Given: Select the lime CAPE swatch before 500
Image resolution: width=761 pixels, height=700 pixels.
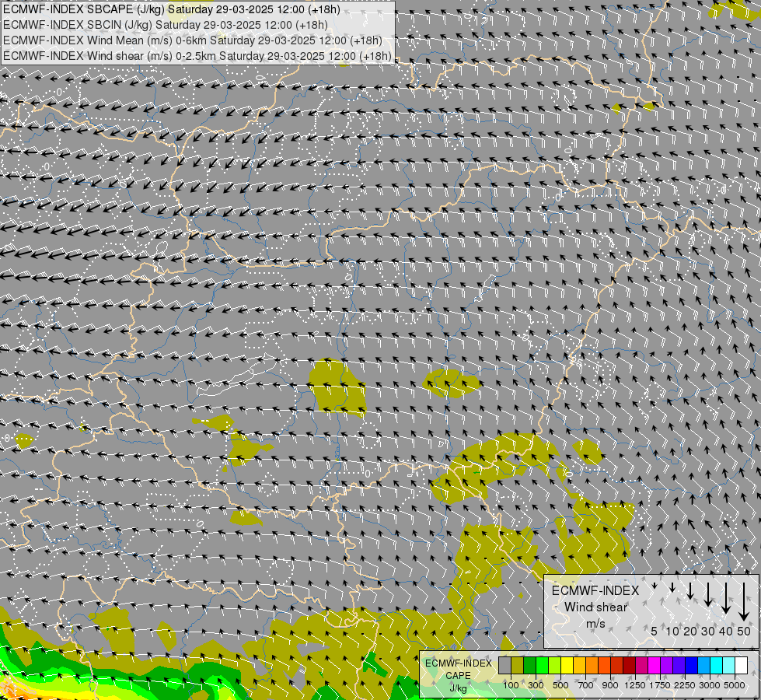Looking at the screenshot, I should (555, 666).
